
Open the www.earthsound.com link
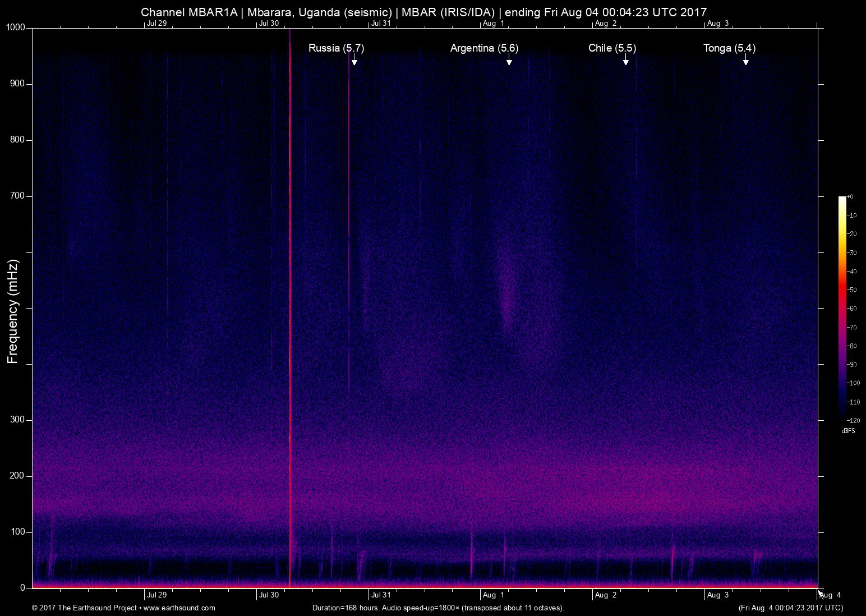180,608
